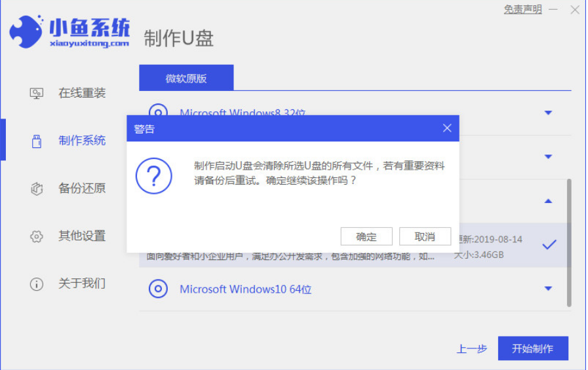Click the Microsoft Windows10 64位 label
The width and height of the screenshot is (588, 370).
point(246,289)
